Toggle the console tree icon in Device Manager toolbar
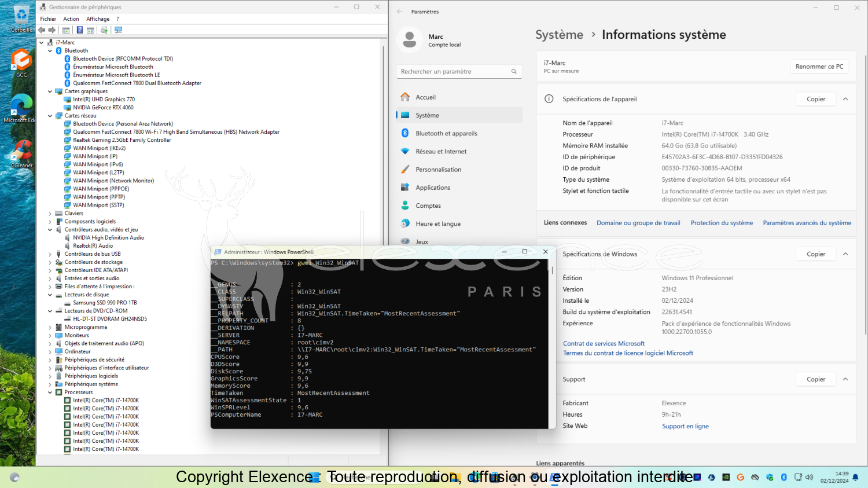Image resolution: width=868 pixels, height=488 pixels. point(66,30)
